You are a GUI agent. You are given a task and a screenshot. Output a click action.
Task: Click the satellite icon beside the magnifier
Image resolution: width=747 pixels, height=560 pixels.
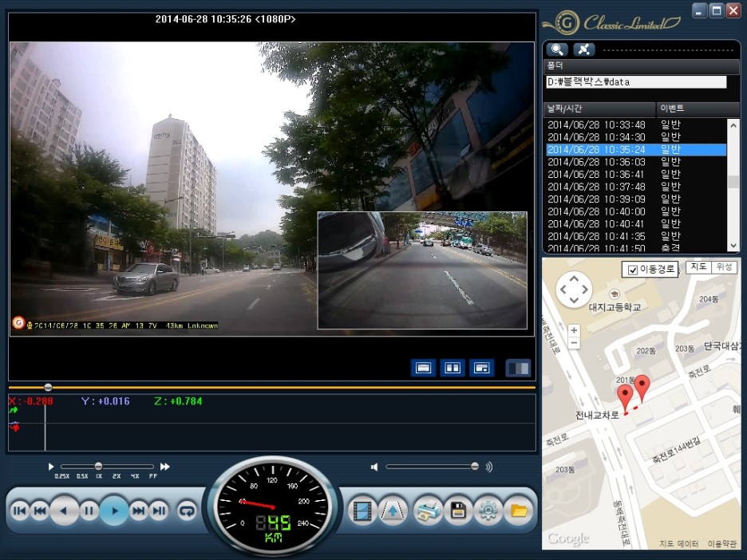pyautogui.click(x=583, y=49)
